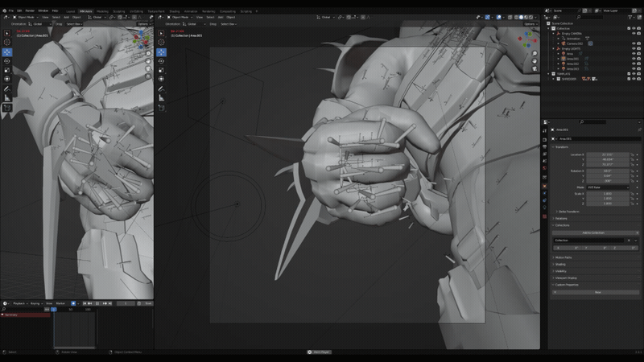Open the Tool properties tab icon

pos(545,131)
